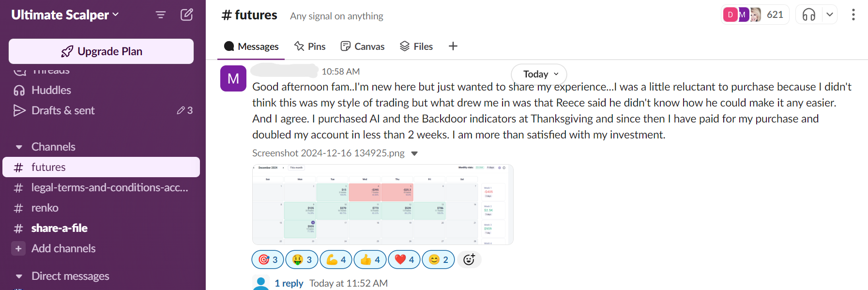Image resolution: width=868 pixels, height=290 pixels.
Task: Open the sidebar filter icon
Action: (161, 15)
